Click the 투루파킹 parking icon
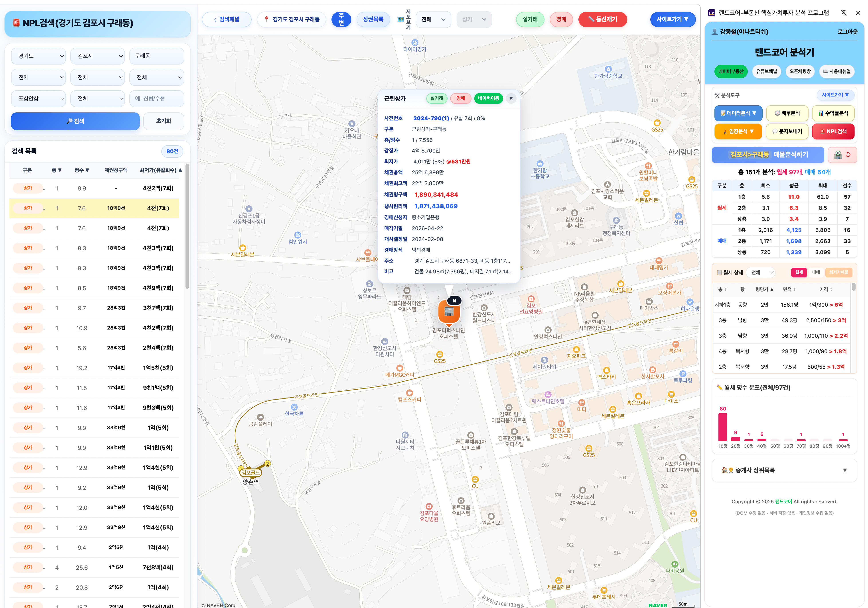This screenshot has width=868, height=608. 682,374
